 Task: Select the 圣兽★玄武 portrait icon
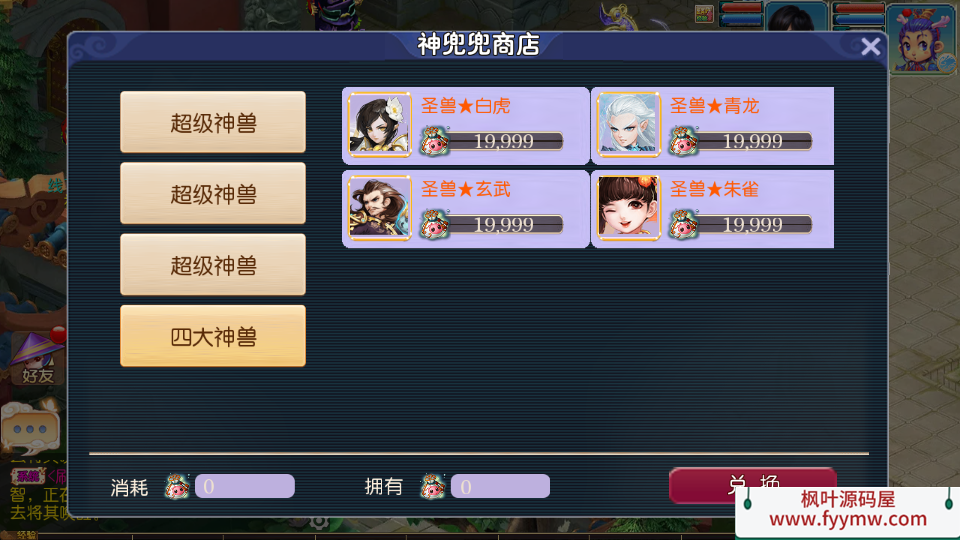click(x=380, y=208)
